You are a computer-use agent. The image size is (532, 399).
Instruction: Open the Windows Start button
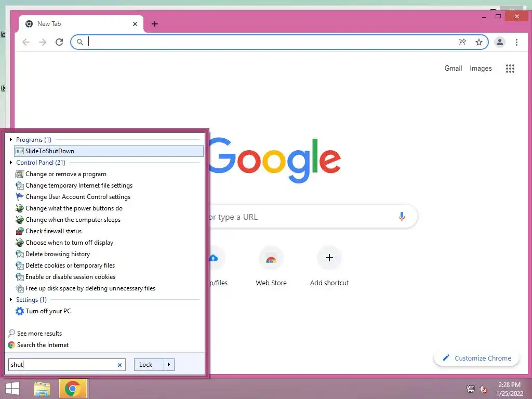[12, 389]
